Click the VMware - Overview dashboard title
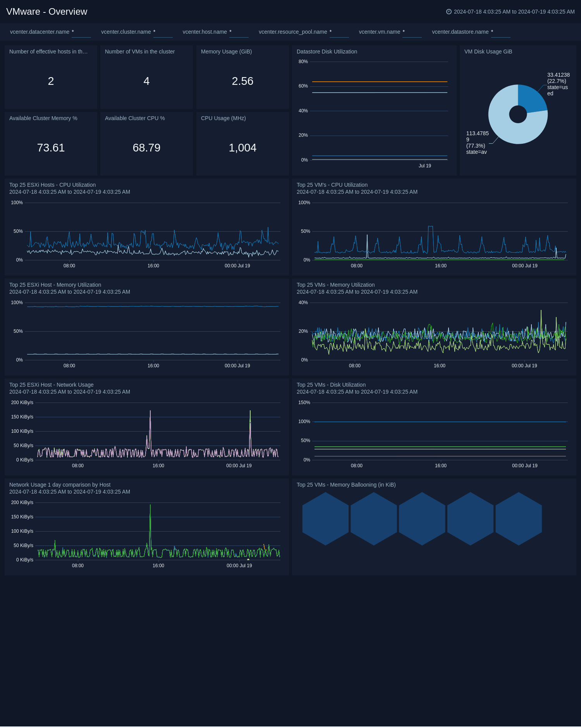The width and height of the screenshot is (581, 728). (47, 12)
